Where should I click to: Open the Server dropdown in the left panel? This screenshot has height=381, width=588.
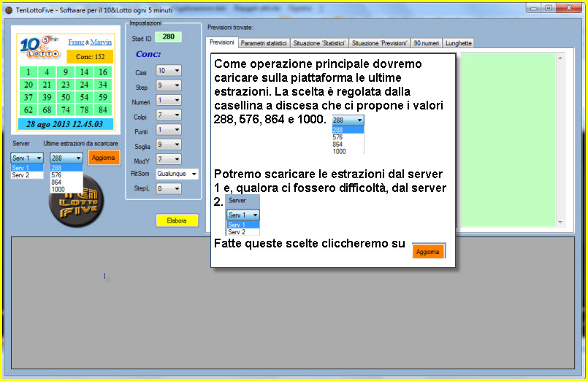tap(27, 158)
